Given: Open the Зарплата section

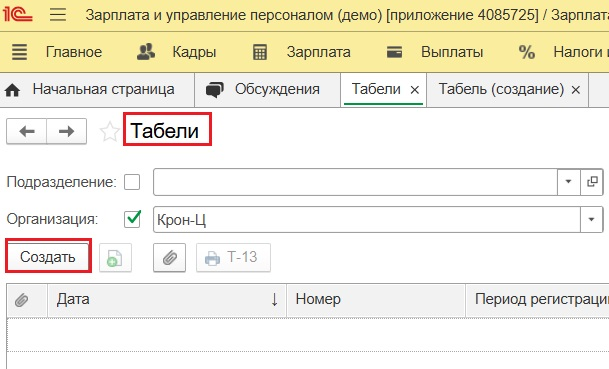Looking at the screenshot, I should (x=318, y=52).
